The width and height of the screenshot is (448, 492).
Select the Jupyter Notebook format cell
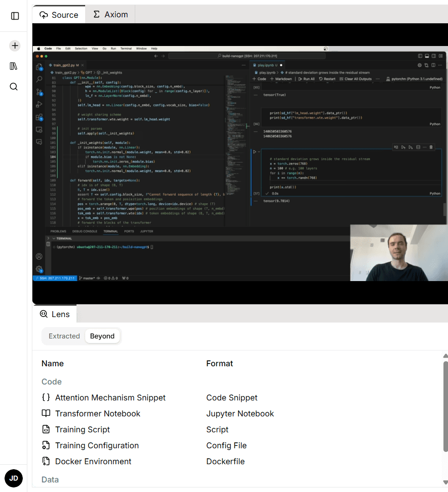240,414
